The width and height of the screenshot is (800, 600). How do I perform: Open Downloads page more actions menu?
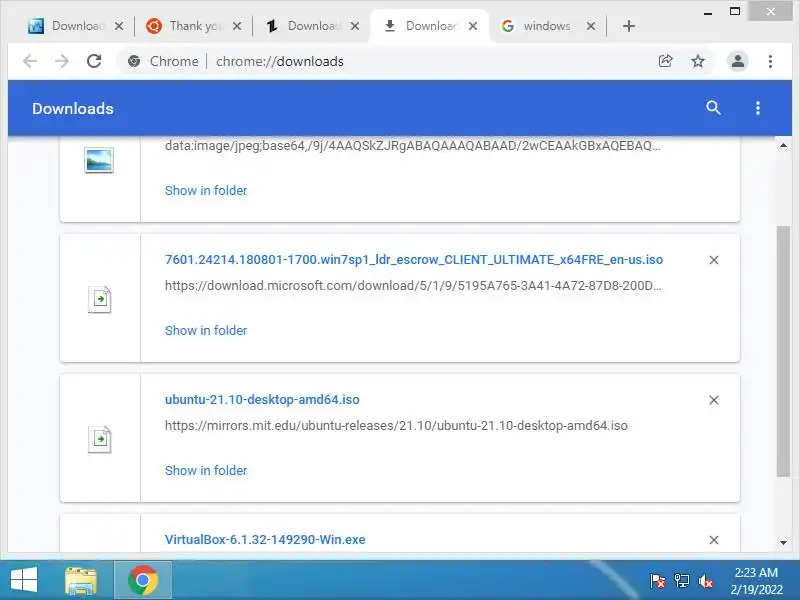coord(758,108)
